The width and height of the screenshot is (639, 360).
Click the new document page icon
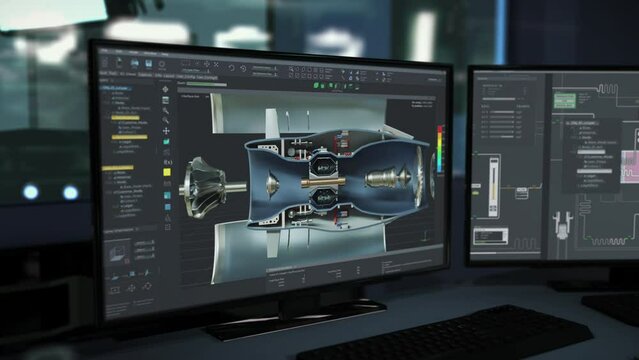tap(119, 63)
